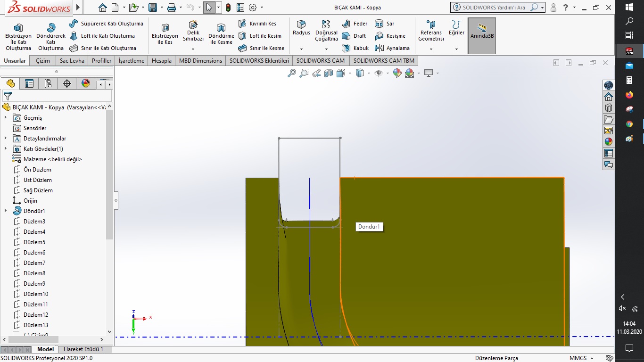The width and height of the screenshot is (644, 362).
Task: Expand the Katı Gövdeler(1) folder
Action: pyautogui.click(x=6, y=148)
